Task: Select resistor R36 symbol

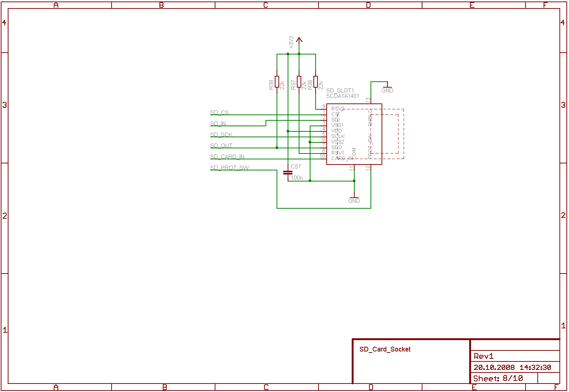Action: [x=316, y=82]
